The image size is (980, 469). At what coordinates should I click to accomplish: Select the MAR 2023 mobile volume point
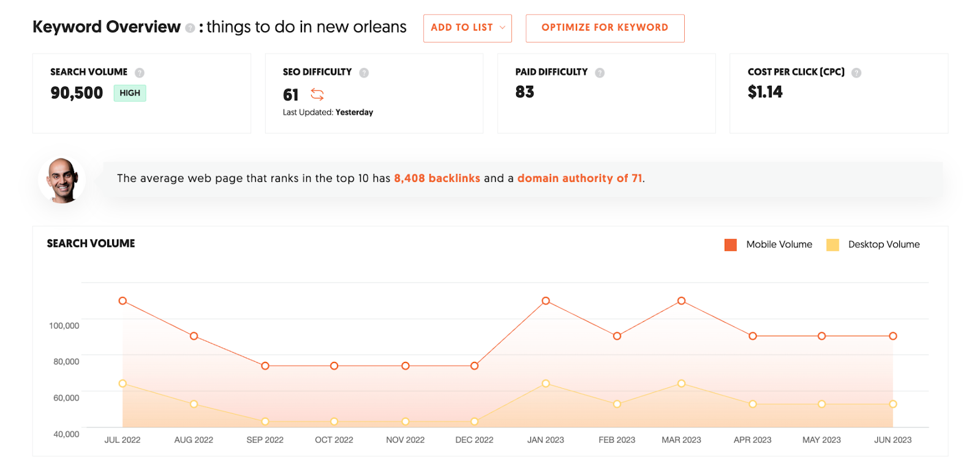point(681,301)
